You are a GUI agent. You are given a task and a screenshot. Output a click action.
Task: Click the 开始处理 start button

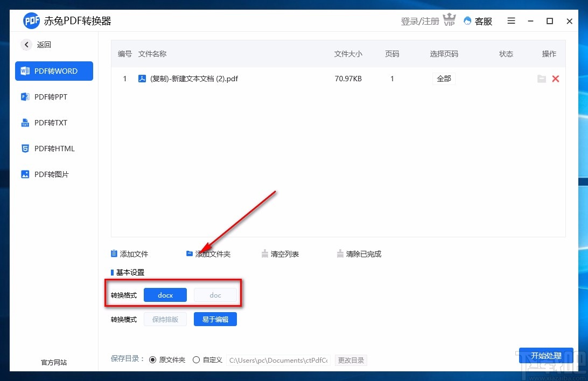click(x=546, y=355)
